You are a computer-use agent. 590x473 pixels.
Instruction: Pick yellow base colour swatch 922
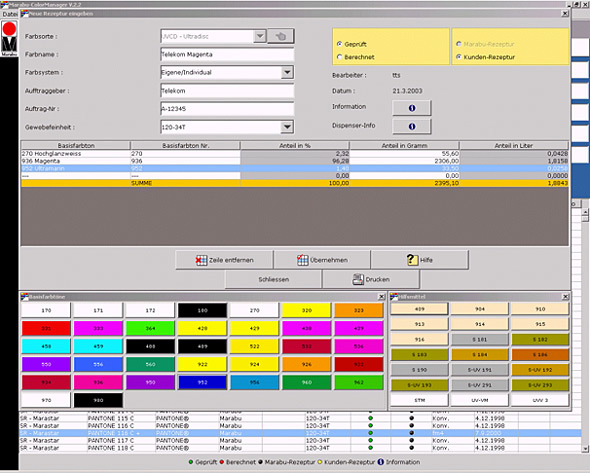tap(202, 364)
